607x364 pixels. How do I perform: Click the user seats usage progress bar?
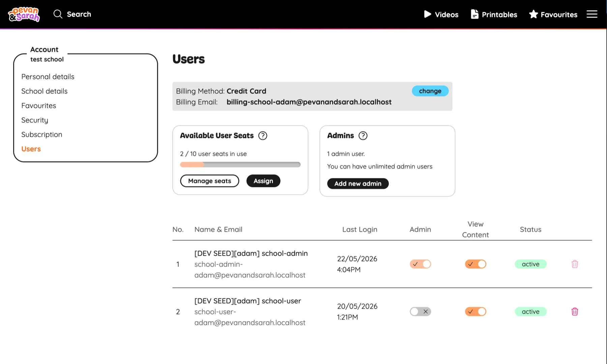tap(240, 164)
